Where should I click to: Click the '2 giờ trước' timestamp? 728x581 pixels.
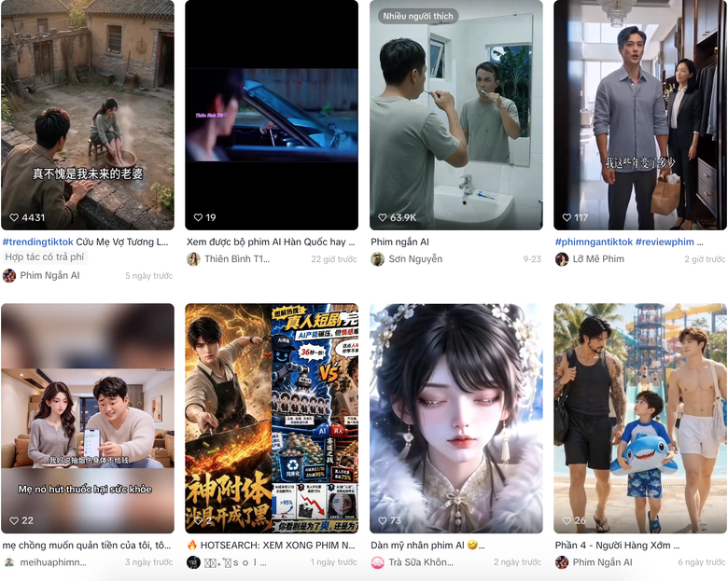(x=705, y=259)
